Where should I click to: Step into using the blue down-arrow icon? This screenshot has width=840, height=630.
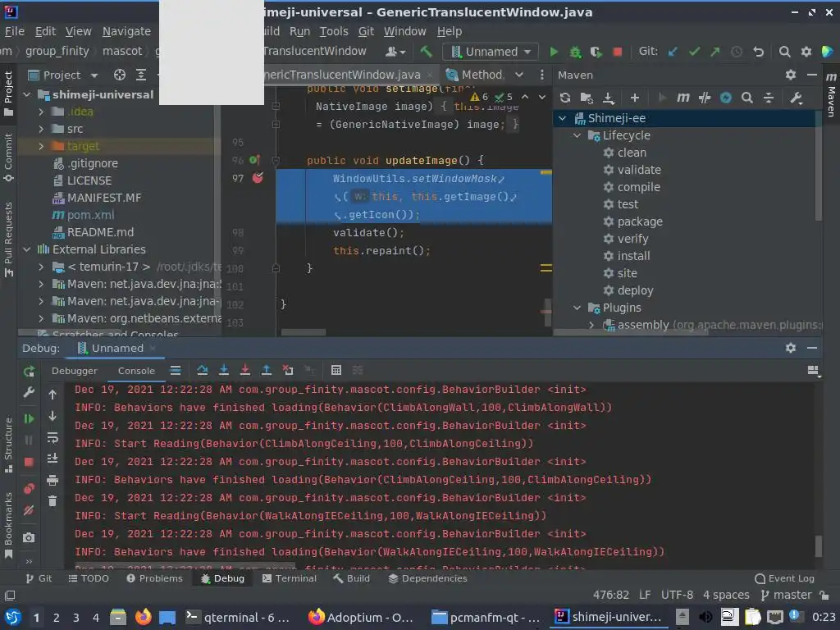(224, 370)
